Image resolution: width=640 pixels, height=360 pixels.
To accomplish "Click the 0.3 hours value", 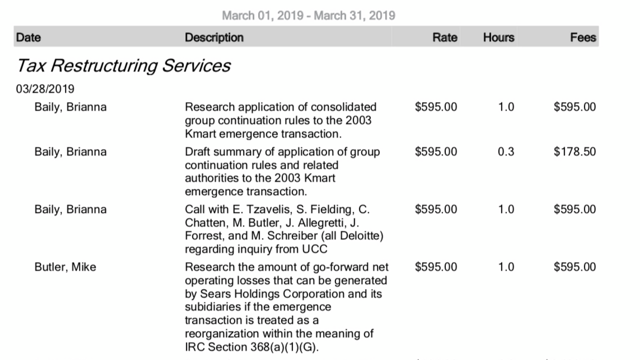I will coord(506,152).
